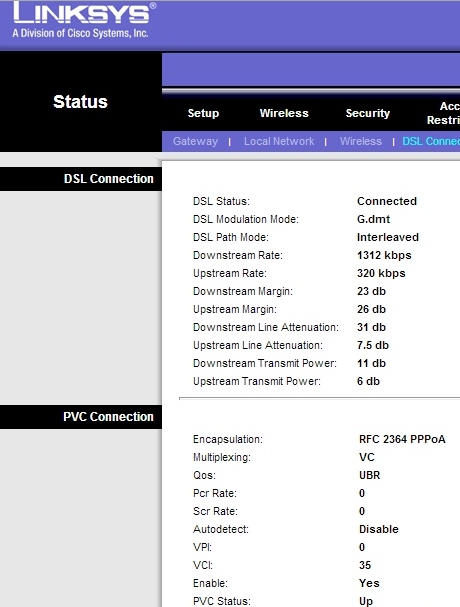Click the DSL Status value Connected

(386, 201)
